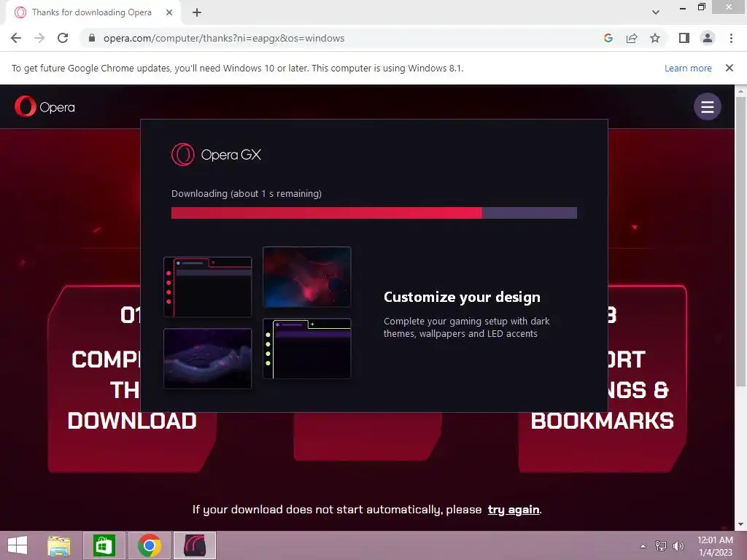The image size is (747, 560).
Task: Click the download progress bar
Action: coord(374,213)
